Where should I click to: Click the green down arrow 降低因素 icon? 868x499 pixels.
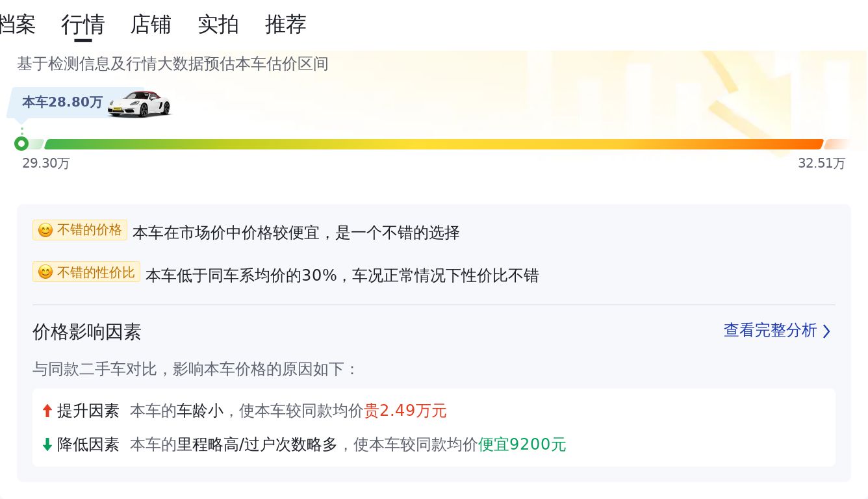[47, 444]
